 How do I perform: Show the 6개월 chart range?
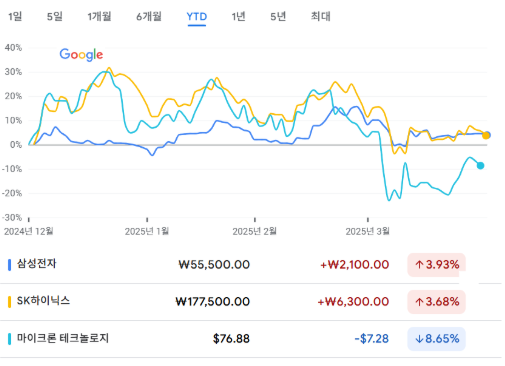point(149,16)
